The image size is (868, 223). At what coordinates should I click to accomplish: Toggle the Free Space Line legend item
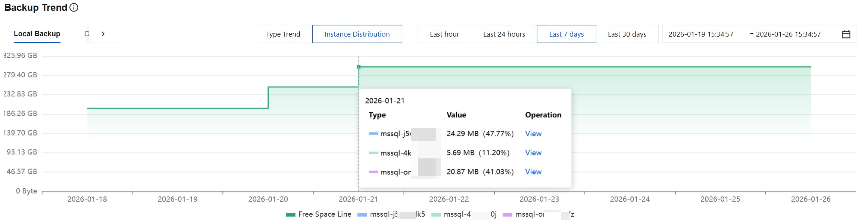(319, 214)
